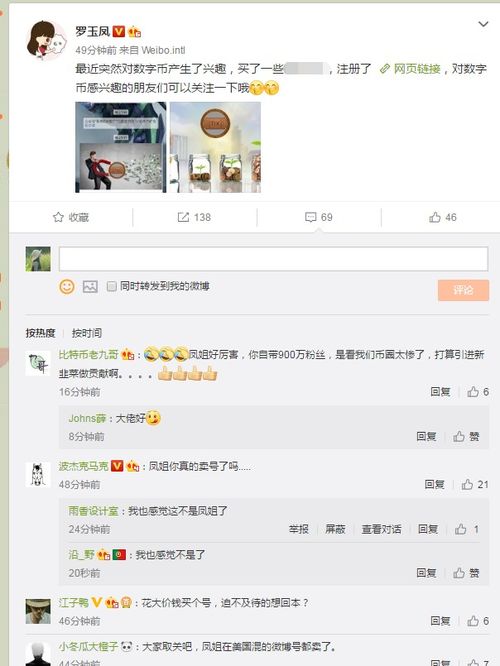Screen dimensions: 500x666
Task: Switch to 按热度 sorting tab
Action: coord(40,333)
